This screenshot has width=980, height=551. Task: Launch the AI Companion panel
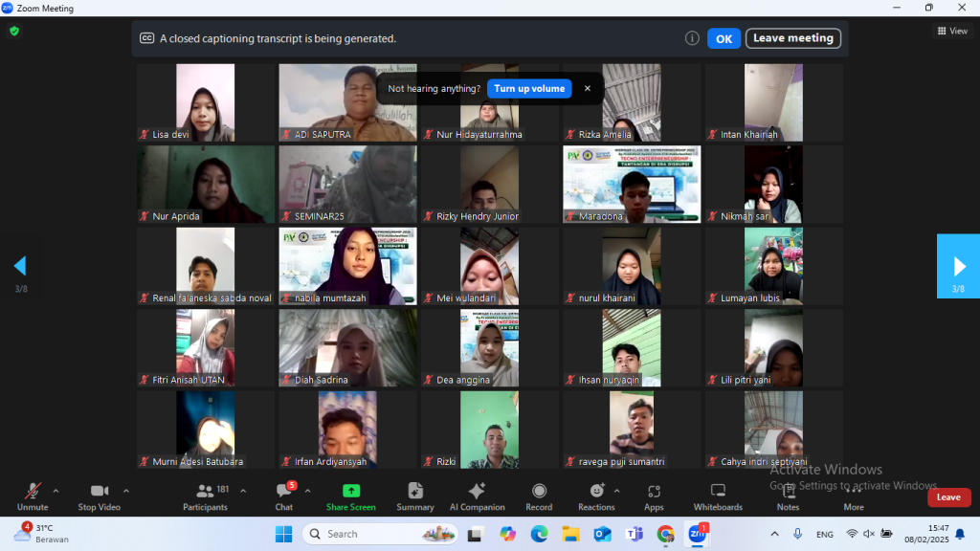pos(477,496)
